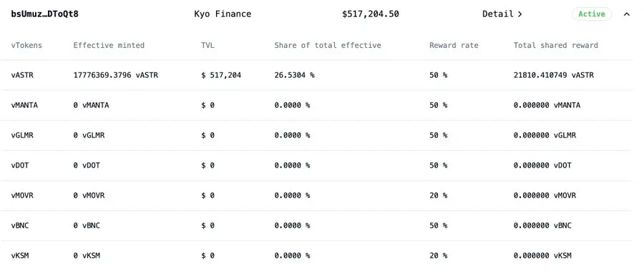Click the Active status badge
644x275 pixels.
tap(592, 14)
